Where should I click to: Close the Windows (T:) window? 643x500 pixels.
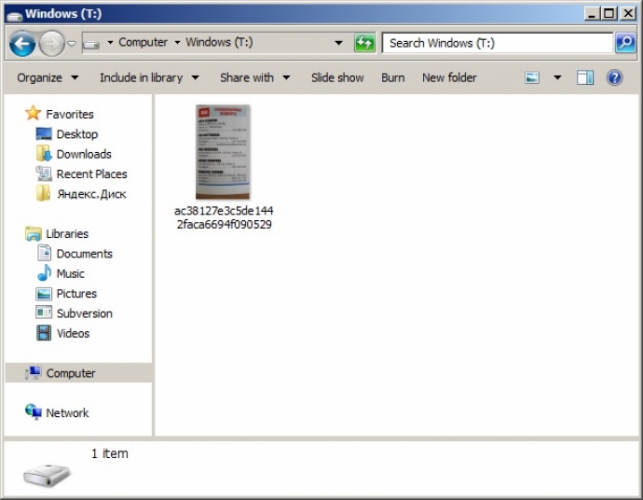coord(628,14)
